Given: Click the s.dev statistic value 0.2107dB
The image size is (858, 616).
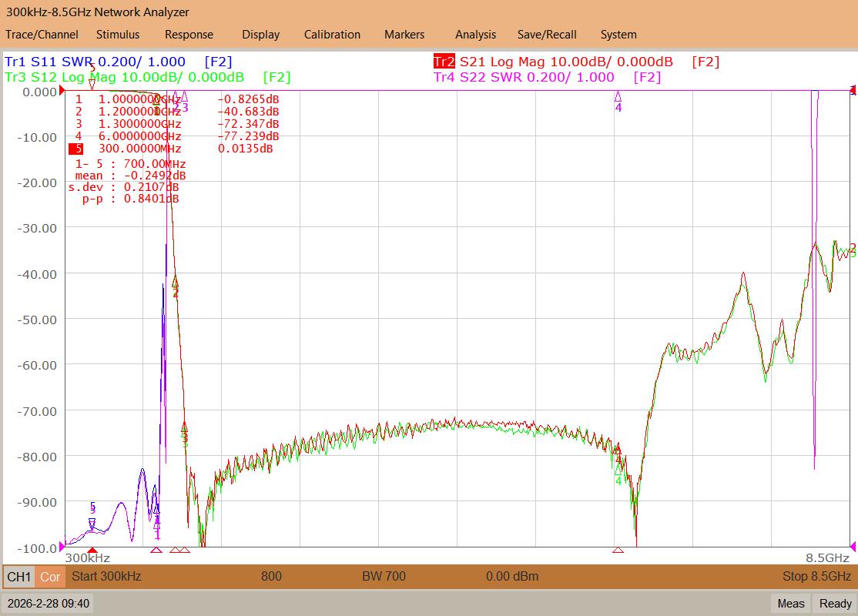Looking at the screenshot, I should 152,187.
